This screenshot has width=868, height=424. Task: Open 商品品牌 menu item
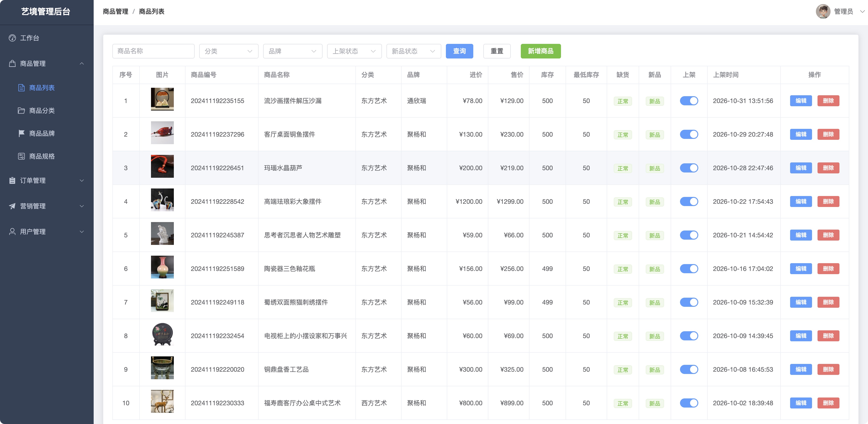(x=47, y=134)
